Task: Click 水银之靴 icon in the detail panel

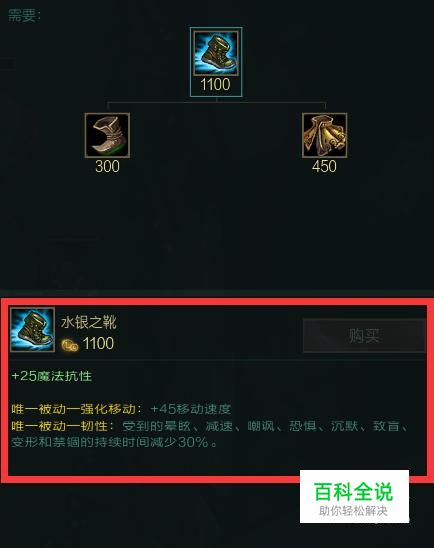Action: (x=32, y=329)
